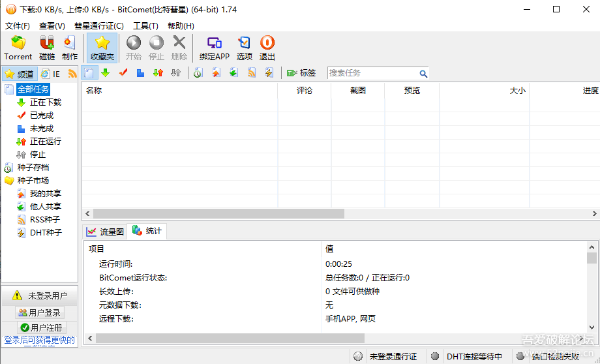Switch to the channel (频道) sidebar tab

coord(20,74)
